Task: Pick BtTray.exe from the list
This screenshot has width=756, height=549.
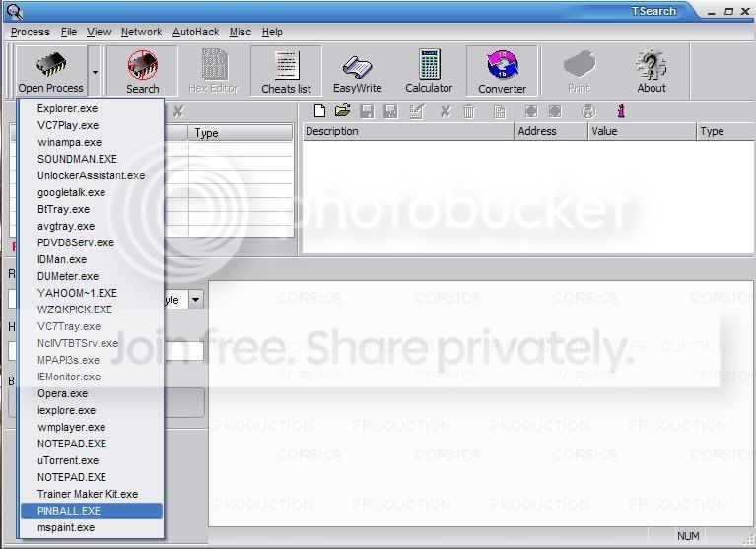Action: pos(92,209)
